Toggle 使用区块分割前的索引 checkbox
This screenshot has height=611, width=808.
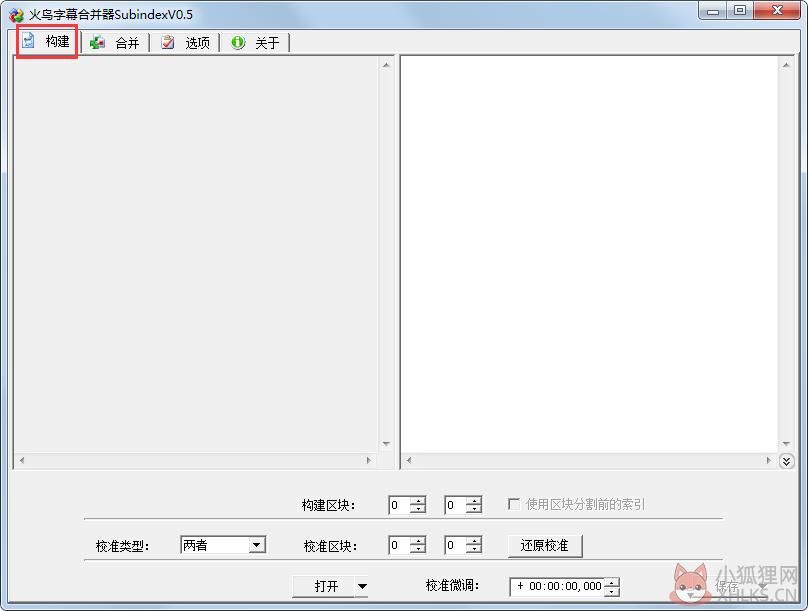514,504
